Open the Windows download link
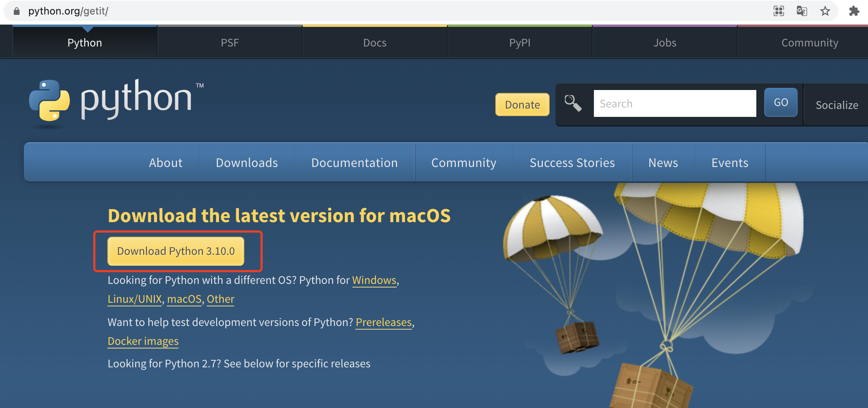This screenshot has height=408, width=868. [374, 280]
